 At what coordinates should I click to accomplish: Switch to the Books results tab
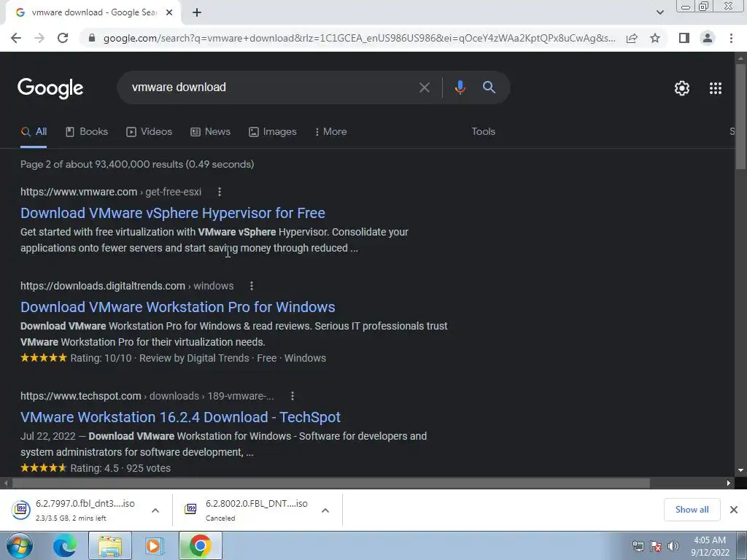(x=87, y=132)
